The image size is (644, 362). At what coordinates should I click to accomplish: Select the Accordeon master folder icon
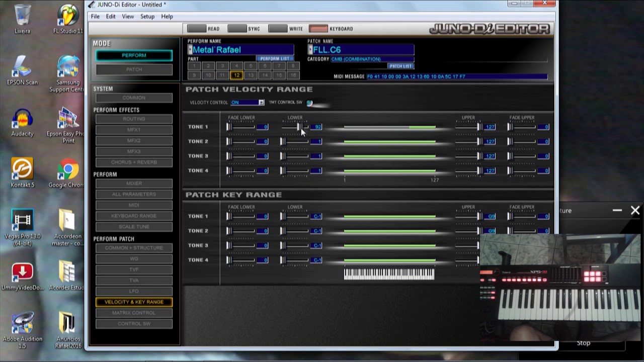point(67,228)
